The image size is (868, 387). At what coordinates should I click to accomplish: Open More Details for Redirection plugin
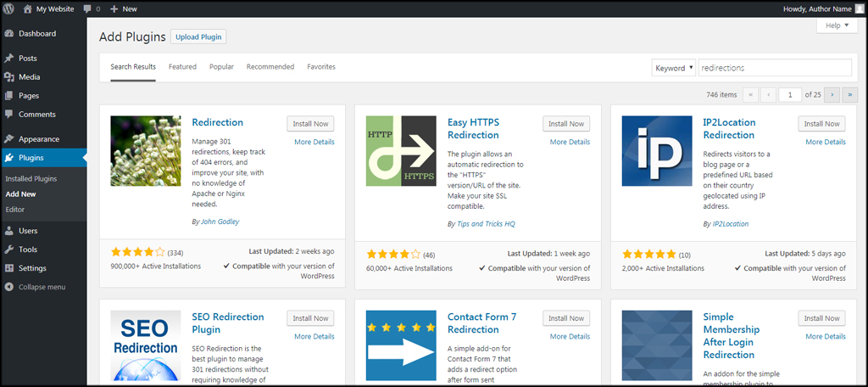[x=314, y=142]
